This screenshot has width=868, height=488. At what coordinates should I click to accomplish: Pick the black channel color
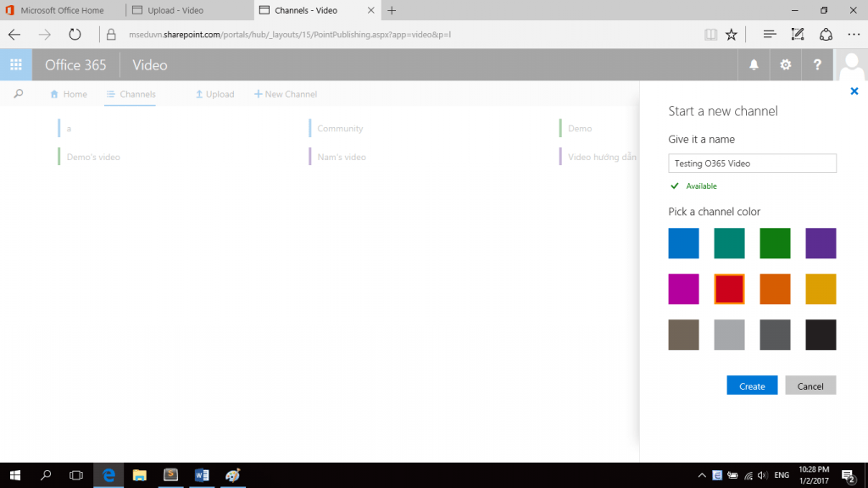tap(821, 335)
